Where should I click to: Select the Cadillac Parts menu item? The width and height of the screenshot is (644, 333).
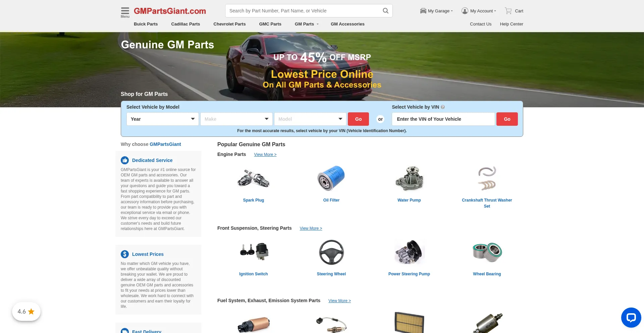pyautogui.click(x=185, y=24)
